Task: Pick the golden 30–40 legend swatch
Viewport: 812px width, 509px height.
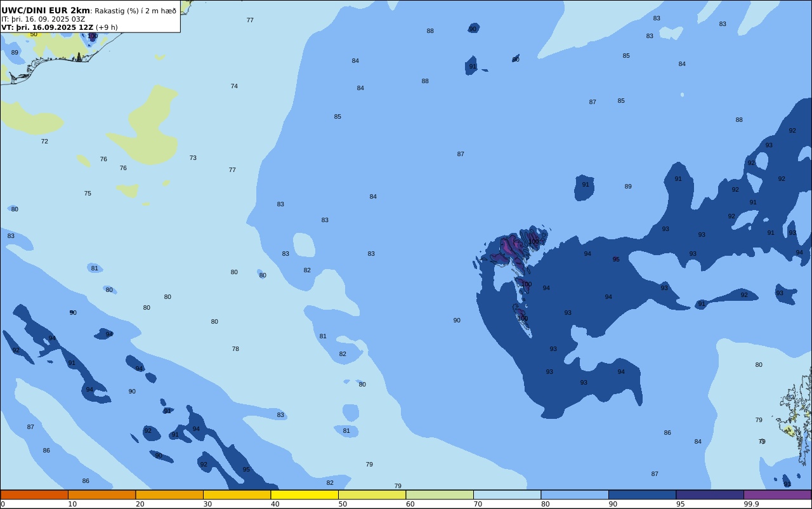Action: pos(237,494)
